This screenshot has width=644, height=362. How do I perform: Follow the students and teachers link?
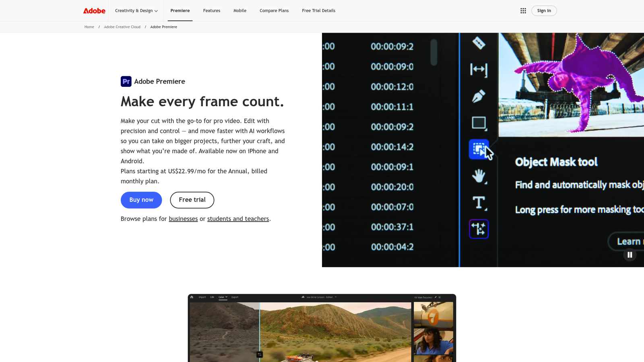pos(238,219)
